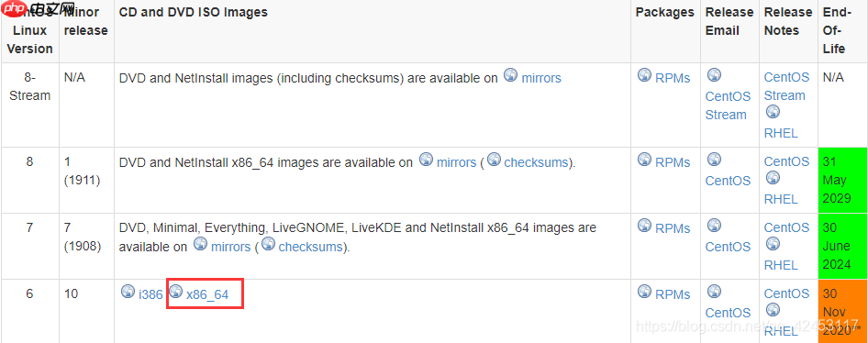Viewport: 868px width, 343px height.
Task: Click globe icon next to RPMs in version 8 row
Action: pos(644,160)
